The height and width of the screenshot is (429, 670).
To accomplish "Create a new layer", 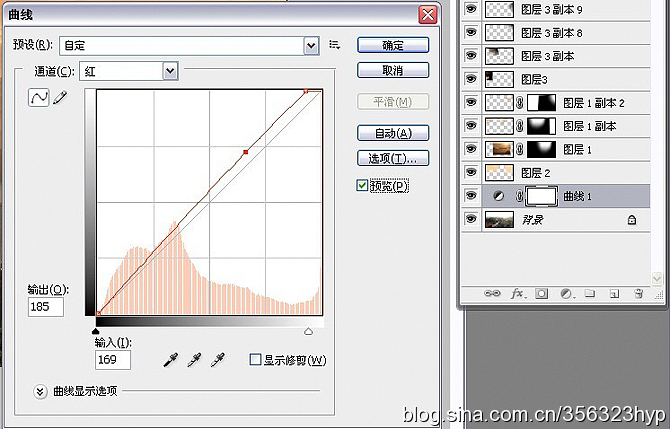I will click(614, 294).
